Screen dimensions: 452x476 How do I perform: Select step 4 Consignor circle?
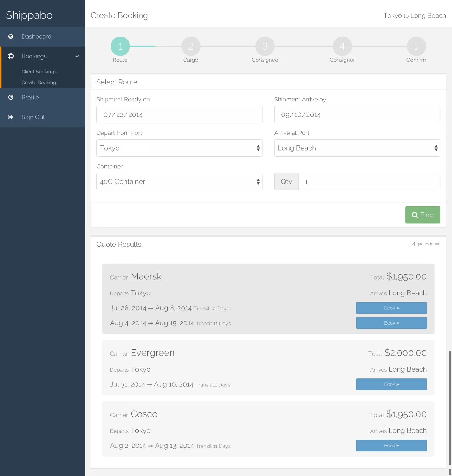click(x=342, y=46)
